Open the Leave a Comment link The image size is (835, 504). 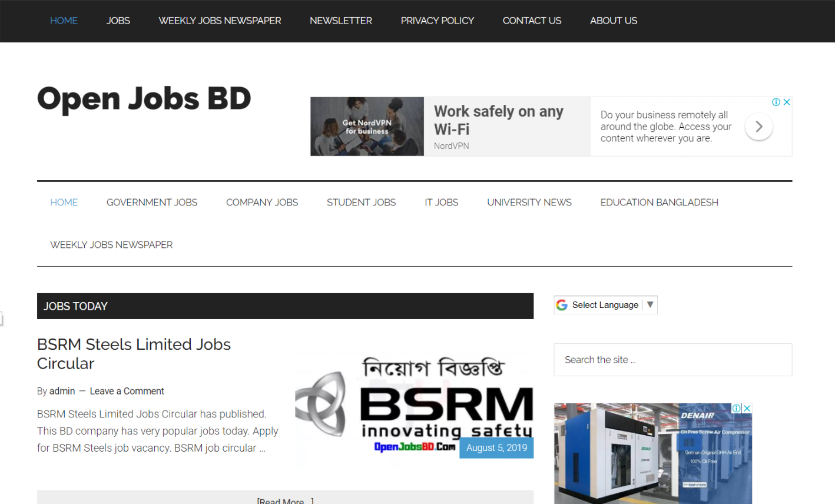[x=127, y=391]
